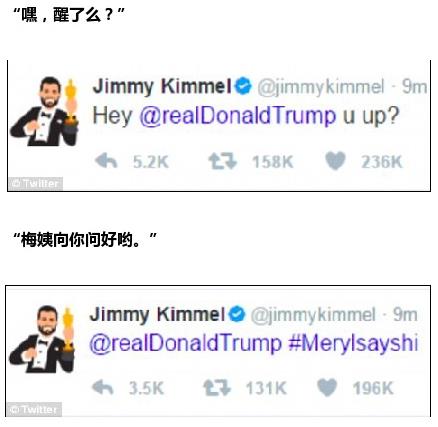Retweet the "u up?" tweet
This screenshot has height=427, width=438.
click(x=223, y=161)
